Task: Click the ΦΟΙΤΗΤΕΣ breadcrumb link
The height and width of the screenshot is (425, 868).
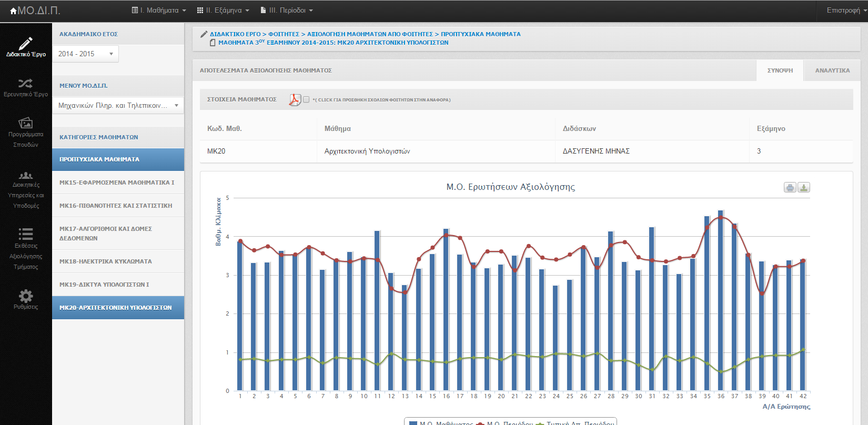Action: [x=284, y=34]
